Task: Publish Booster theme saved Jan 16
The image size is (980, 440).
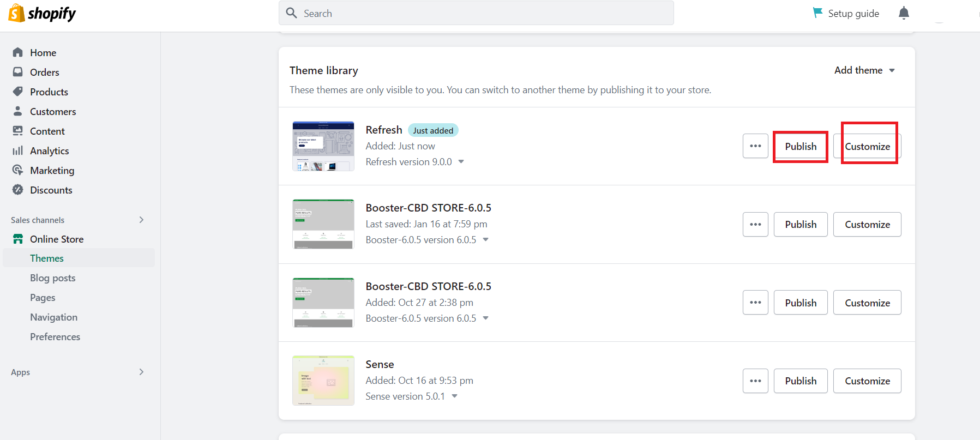Action: (801, 225)
